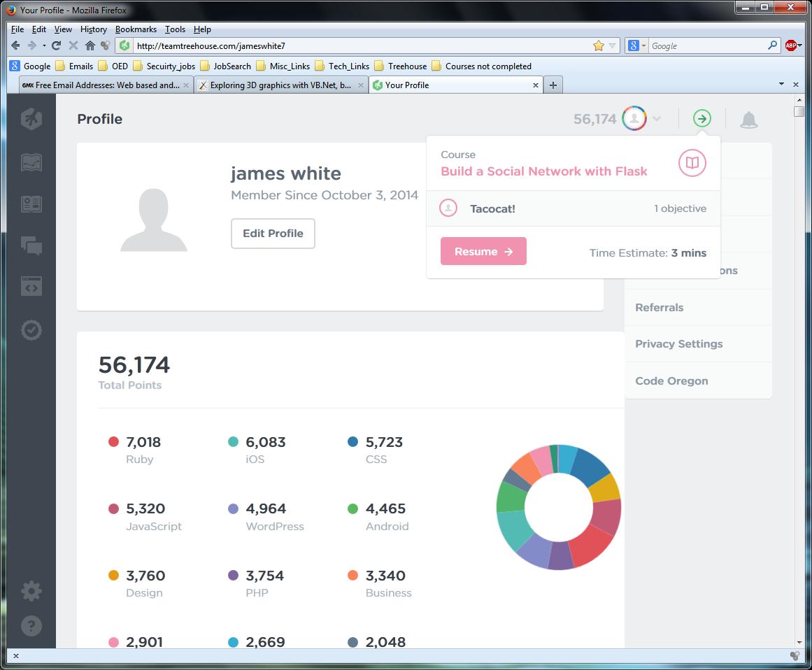
Task: Click the Edit Profile button
Action: [273, 233]
